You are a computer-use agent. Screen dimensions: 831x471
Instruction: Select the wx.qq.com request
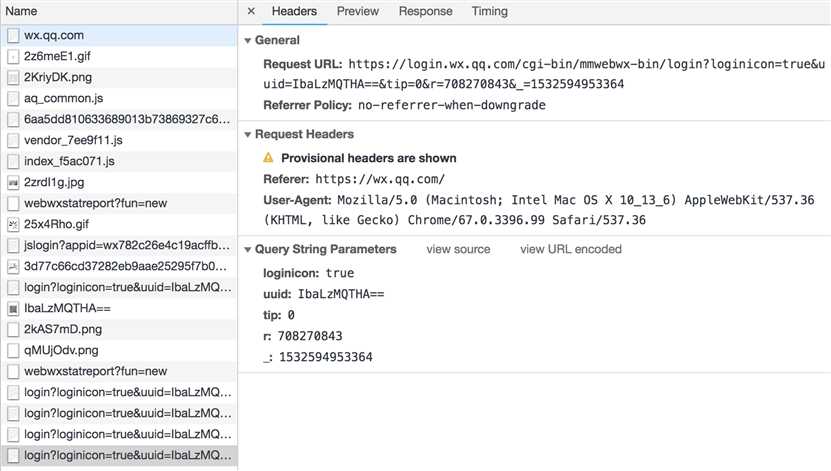(119, 35)
